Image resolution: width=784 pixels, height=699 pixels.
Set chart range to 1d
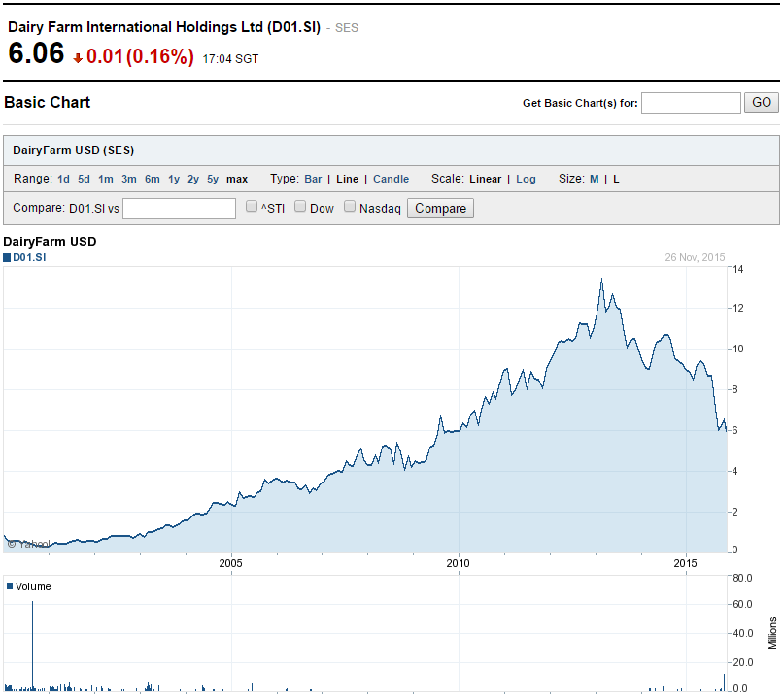(x=63, y=179)
